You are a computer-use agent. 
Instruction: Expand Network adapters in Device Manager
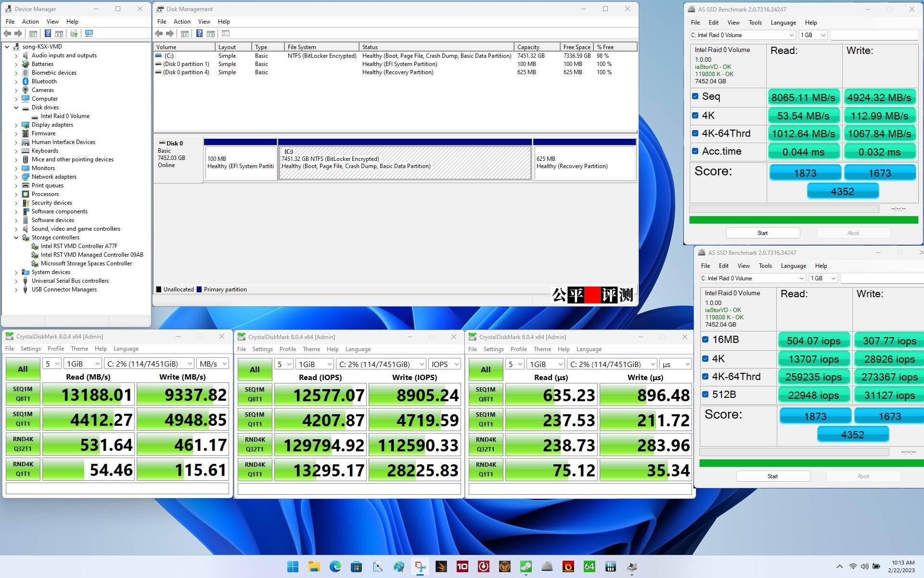click(16, 177)
